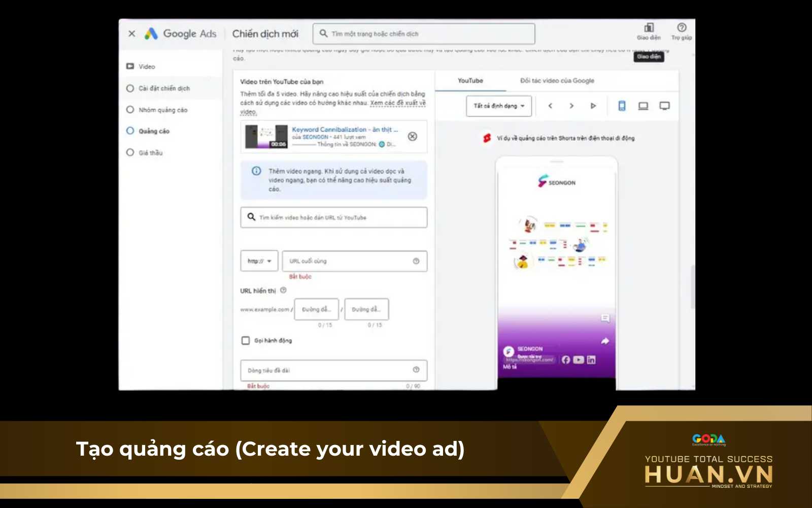The height and width of the screenshot is (508, 812).
Task: Click Video trên YouTube của bạn heading
Action: (x=282, y=82)
